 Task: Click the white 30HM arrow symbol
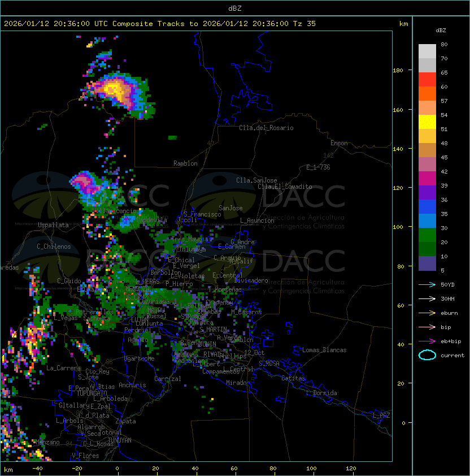click(x=427, y=298)
